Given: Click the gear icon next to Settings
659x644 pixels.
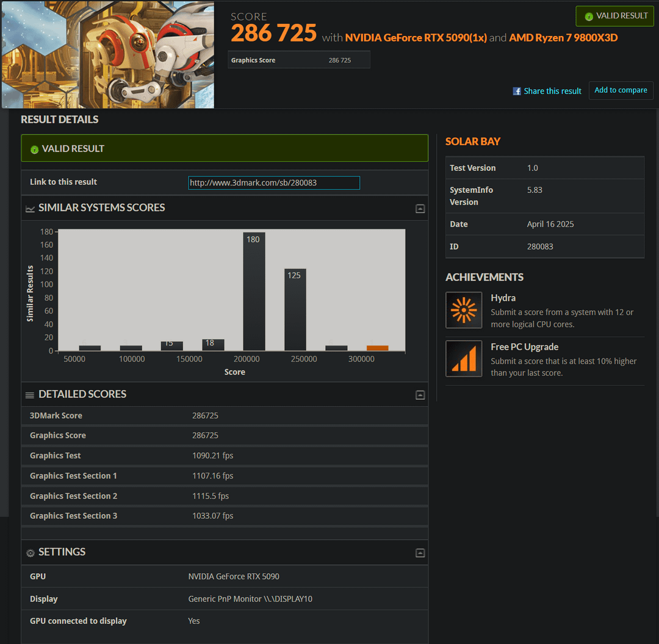Looking at the screenshot, I should [31, 553].
